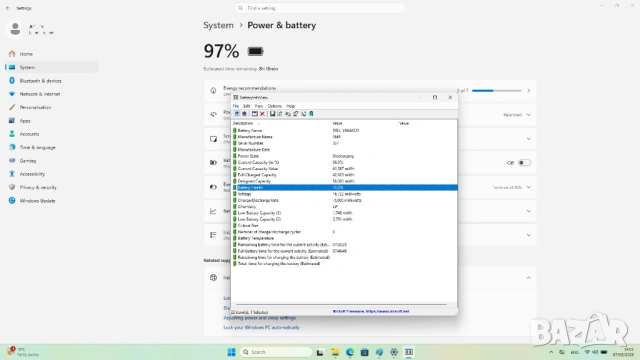Image resolution: width=640 pixels, height=360 pixels.
Task: Click the taskbar Search box
Action: pyautogui.click(x=276, y=352)
